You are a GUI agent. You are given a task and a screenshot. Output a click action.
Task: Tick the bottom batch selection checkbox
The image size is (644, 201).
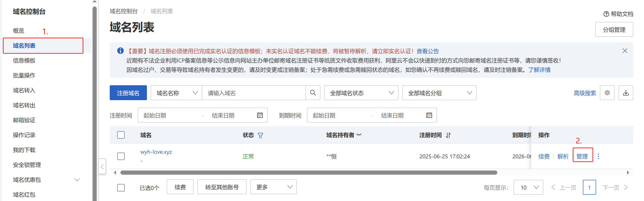pos(121,187)
